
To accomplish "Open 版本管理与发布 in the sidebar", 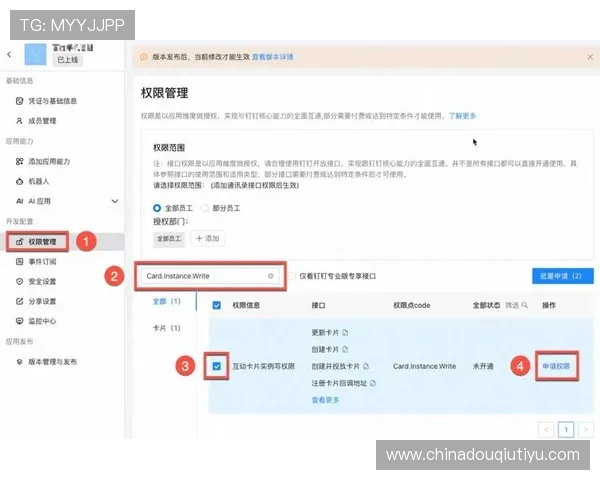I will (53, 362).
